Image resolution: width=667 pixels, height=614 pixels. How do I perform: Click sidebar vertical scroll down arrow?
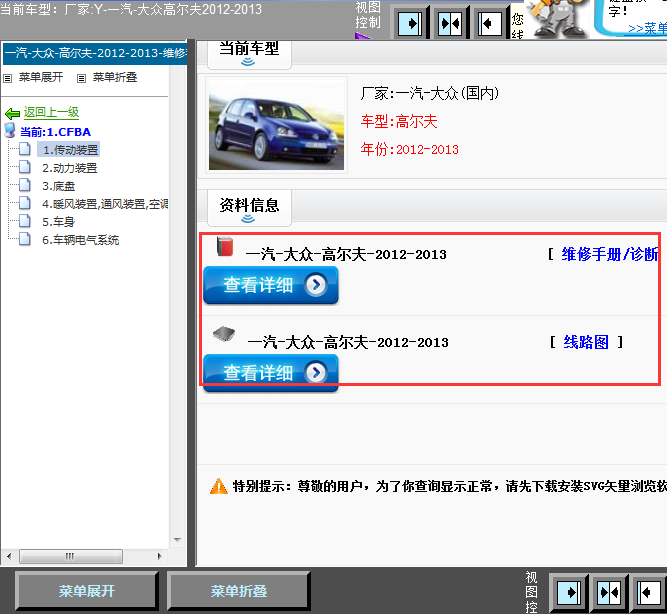[177, 540]
